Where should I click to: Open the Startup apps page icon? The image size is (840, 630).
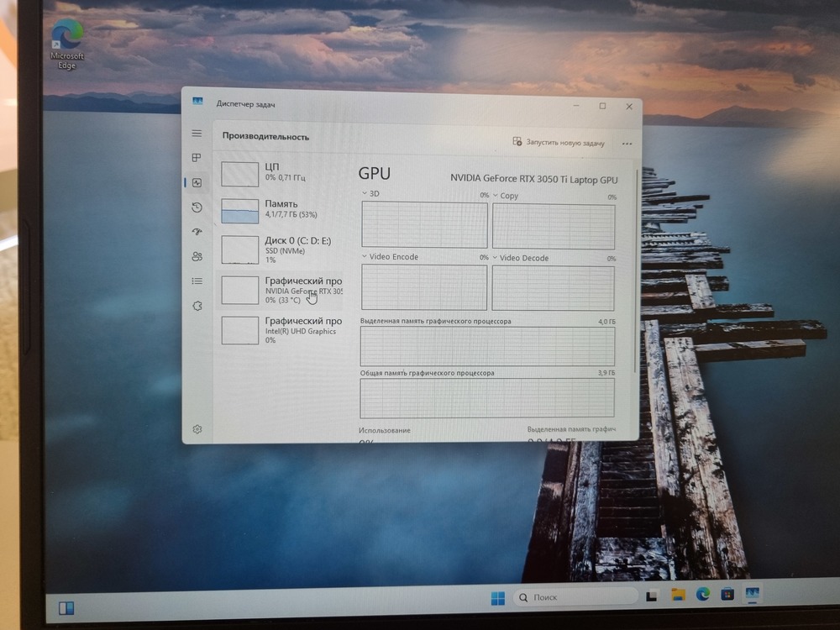(197, 232)
